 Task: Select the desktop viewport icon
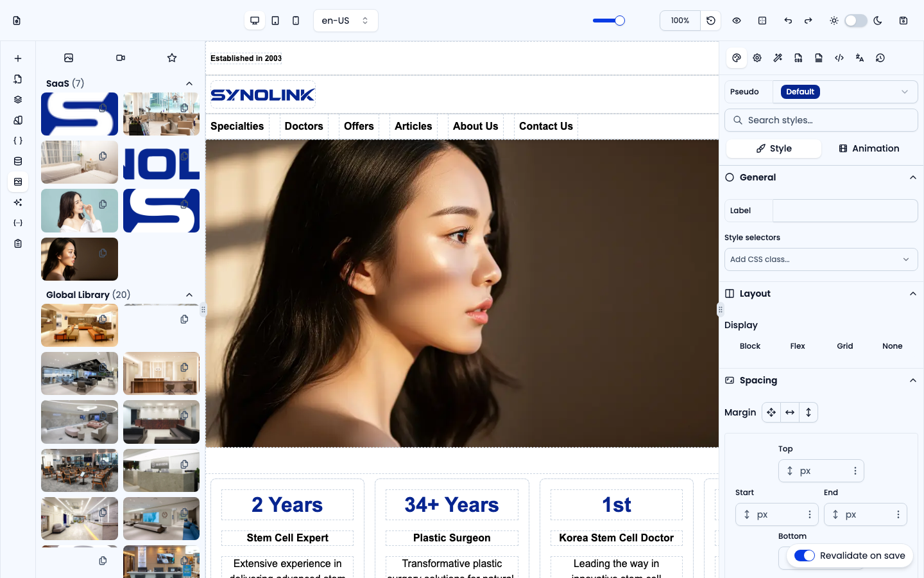tap(255, 21)
